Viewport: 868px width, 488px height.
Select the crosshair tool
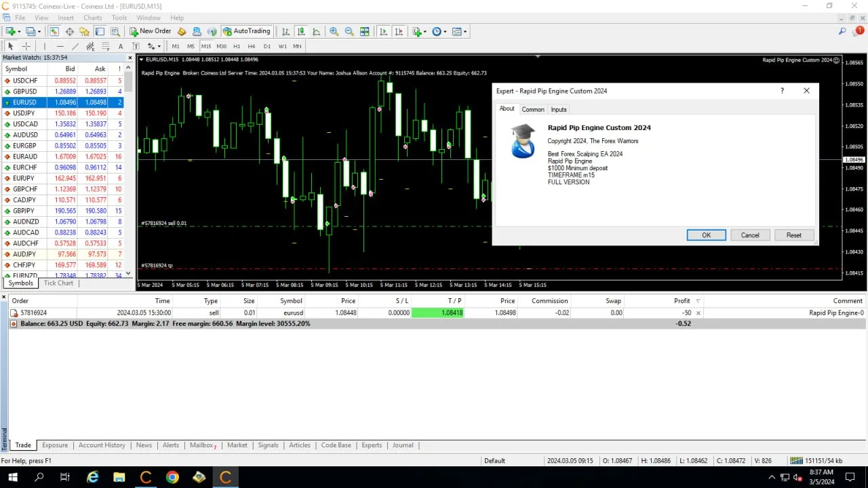[x=26, y=46]
